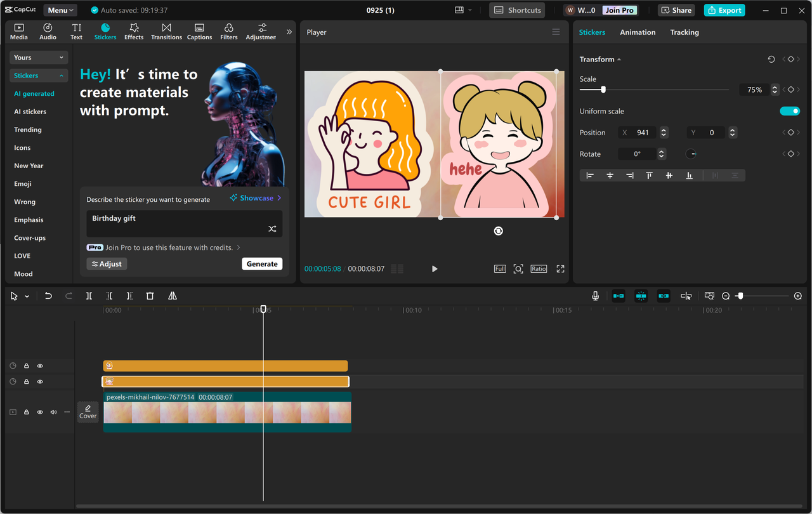This screenshot has height=514, width=812.
Task: Open the Yours dropdown in the stickers sidebar
Action: click(38, 57)
